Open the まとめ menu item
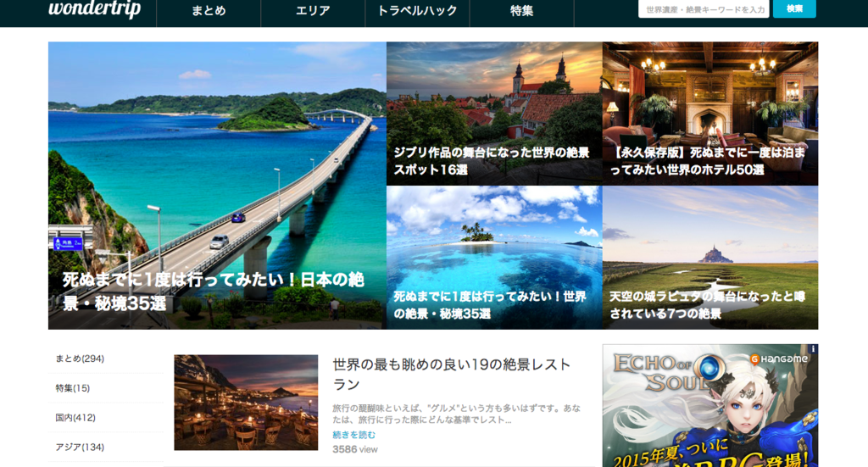Image resolution: width=868 pixels, height=467 pixels. click(x=209, y=10)
